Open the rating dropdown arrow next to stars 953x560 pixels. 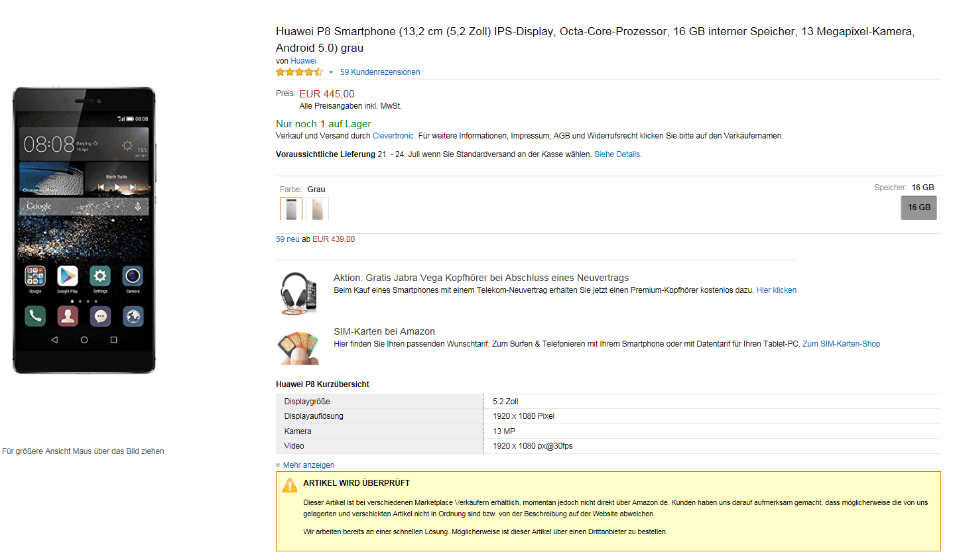(331, 72)
